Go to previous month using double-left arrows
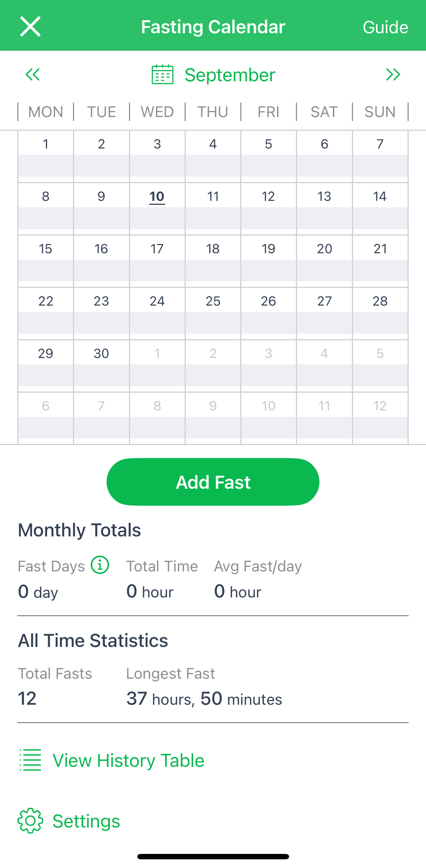The height and width of the screenshot is (868, 426). [33, 75]
